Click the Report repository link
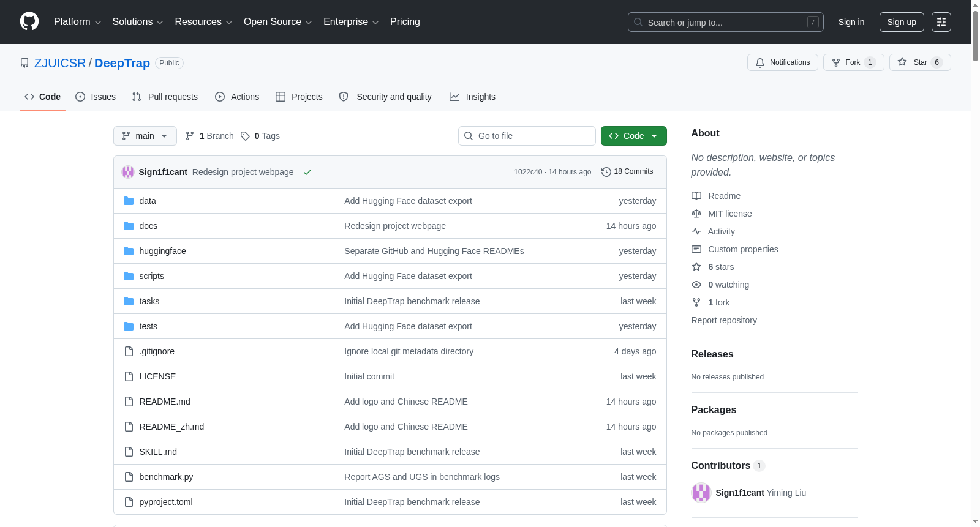980x527 pixels. click(x=724, y=320)
